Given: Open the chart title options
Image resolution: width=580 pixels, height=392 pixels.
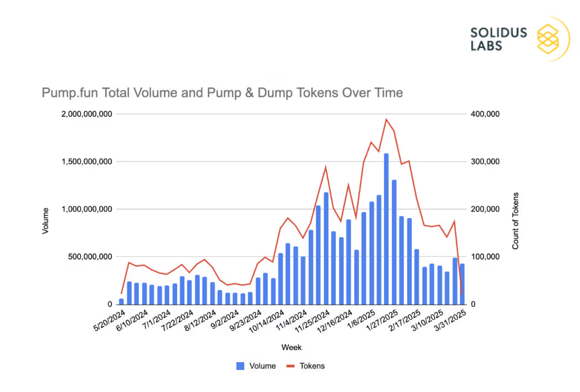Looking at the screenshot, I should click(x=222, y=92).
